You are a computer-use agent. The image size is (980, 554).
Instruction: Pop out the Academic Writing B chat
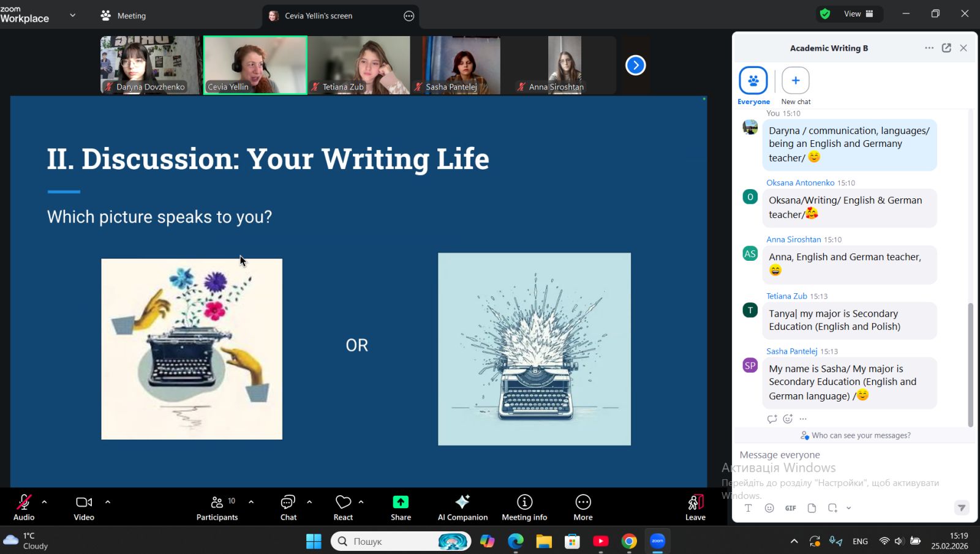(x=946, y=48)
